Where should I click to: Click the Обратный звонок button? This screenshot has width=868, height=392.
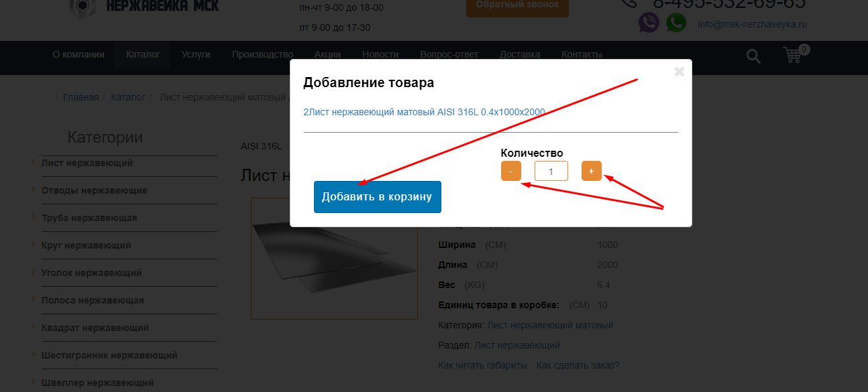click(x=517, y=6)
